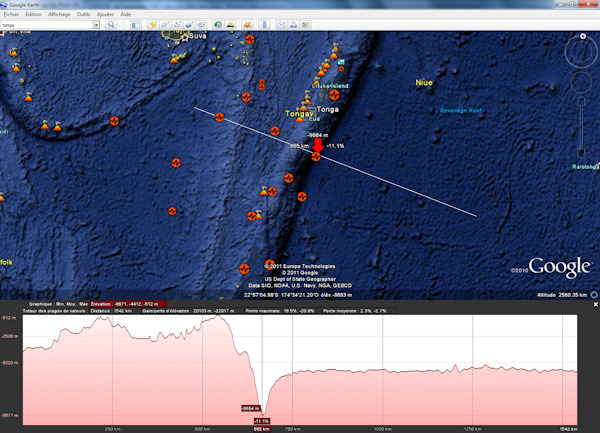
Task: Click the Gain/perte d'élévation statistic
Action: click(188, 311)
